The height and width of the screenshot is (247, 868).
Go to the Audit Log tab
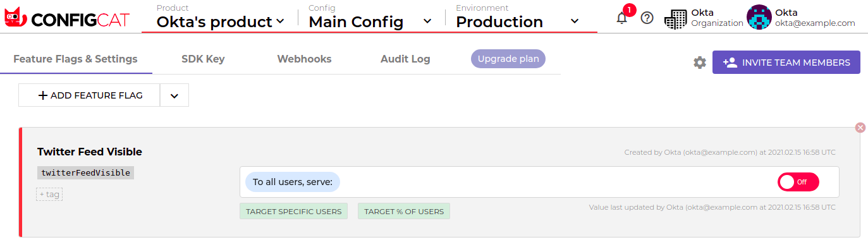point(405,59)
